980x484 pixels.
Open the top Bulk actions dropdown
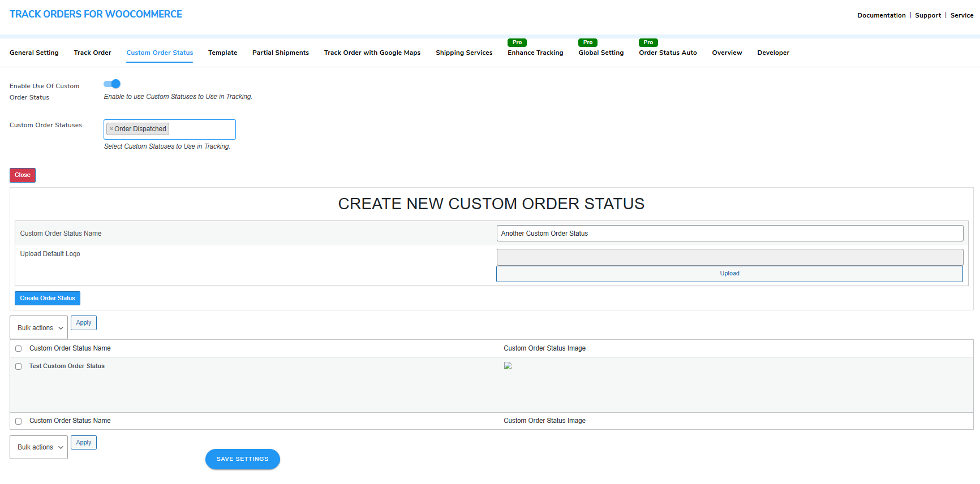pos(39,328)
